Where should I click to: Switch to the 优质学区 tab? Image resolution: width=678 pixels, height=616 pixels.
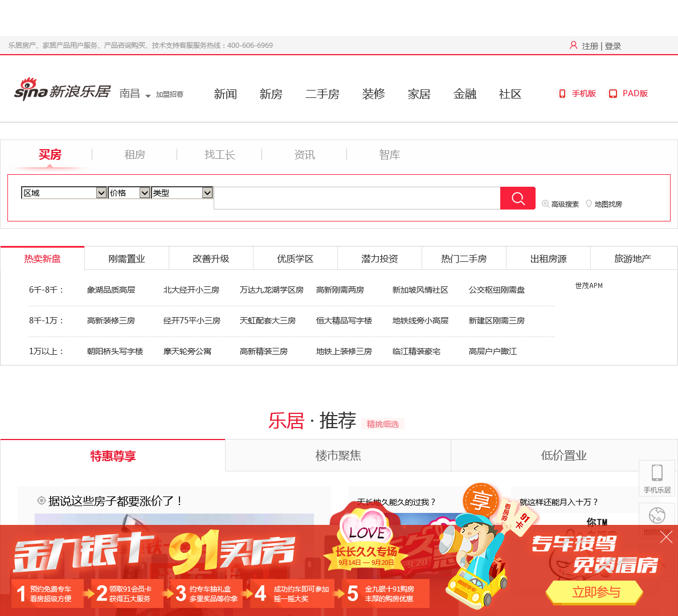tap(295, 258)
